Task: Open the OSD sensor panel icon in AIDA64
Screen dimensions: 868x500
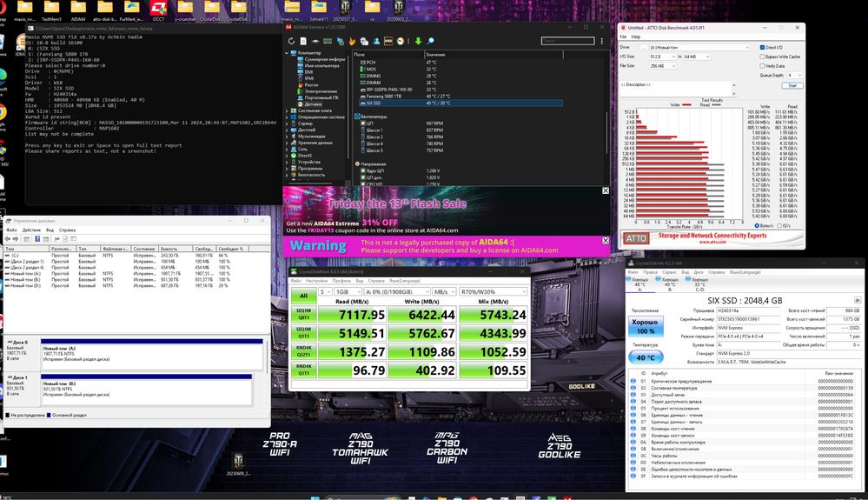Action: coord(388,41)
